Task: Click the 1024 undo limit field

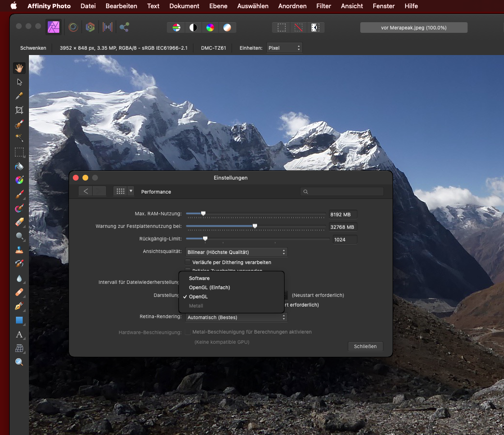Action: pyautogui.click(x=344, y=239)
